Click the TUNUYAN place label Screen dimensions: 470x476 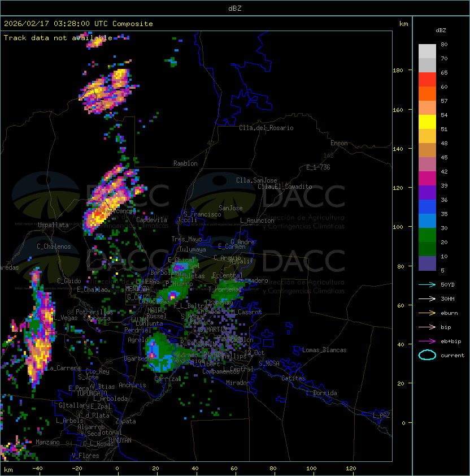click(120, 440)
